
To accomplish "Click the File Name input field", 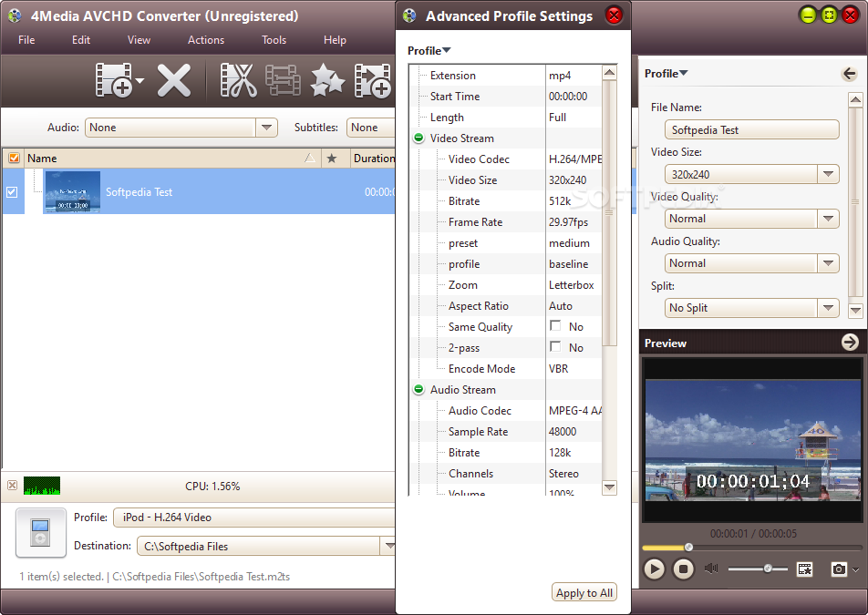I will click(751, 130).
